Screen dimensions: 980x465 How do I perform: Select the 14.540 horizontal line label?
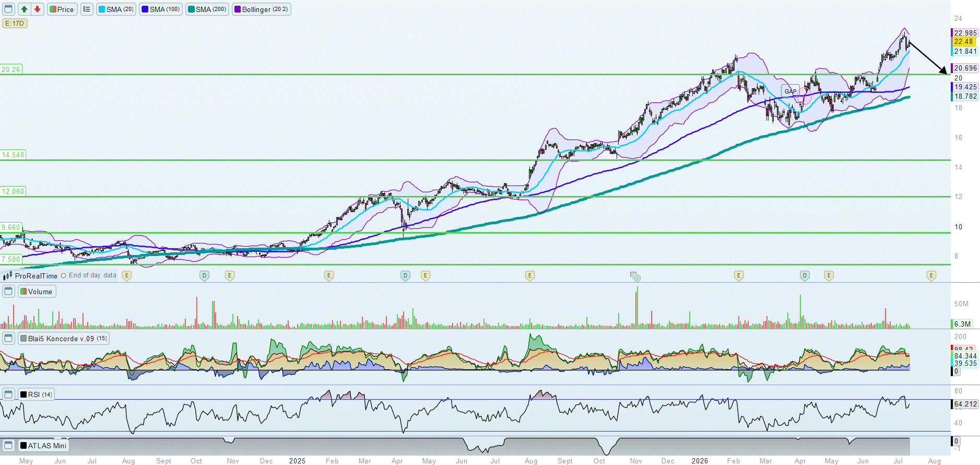tap(13, 155)
